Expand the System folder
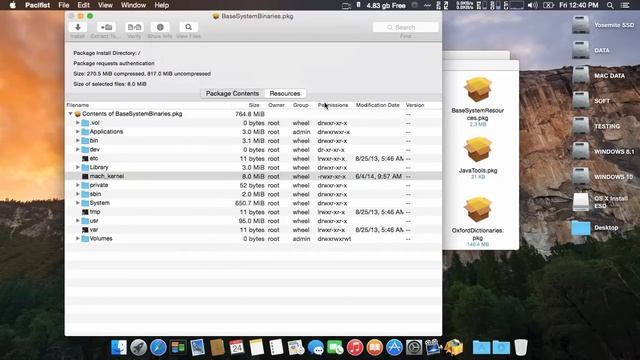This screenshot has width=640, height=360. point(78,203)
